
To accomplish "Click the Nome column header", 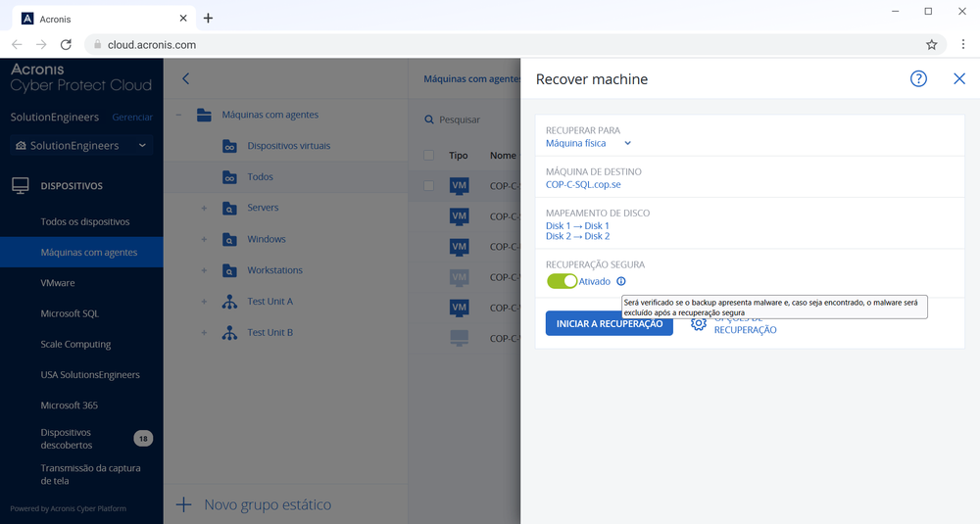I will [503, 155].
